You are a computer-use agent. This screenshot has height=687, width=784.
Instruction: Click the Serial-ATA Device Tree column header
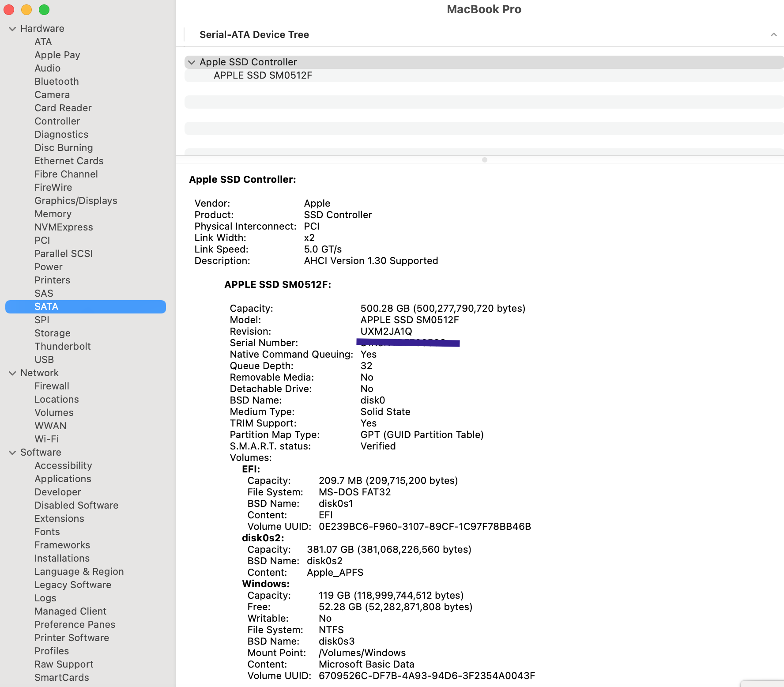(x=254, y=35)
